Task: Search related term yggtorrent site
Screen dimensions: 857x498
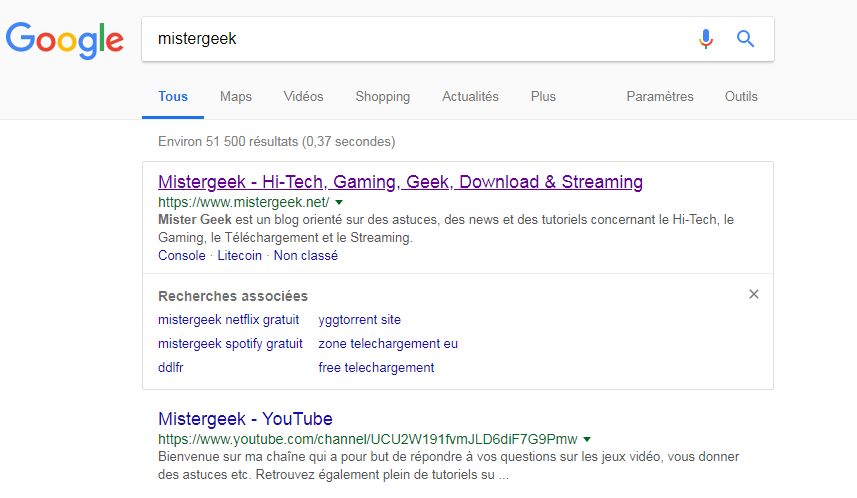Action: 360,319
